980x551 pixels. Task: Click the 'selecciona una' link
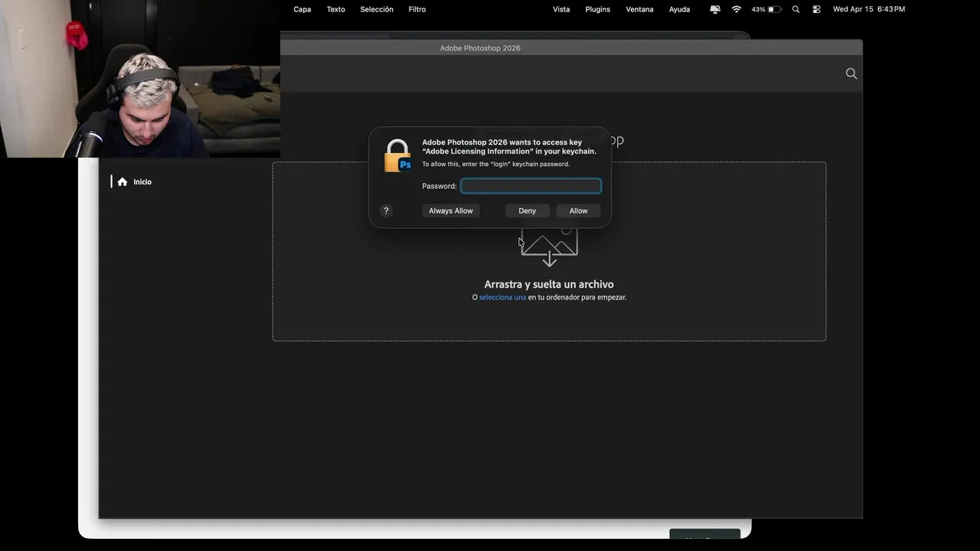pos(502,297)
